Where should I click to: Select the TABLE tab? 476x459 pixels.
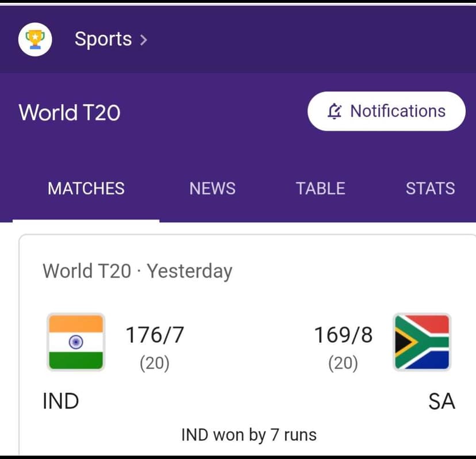pyautogui.click(x=320, y=189)
